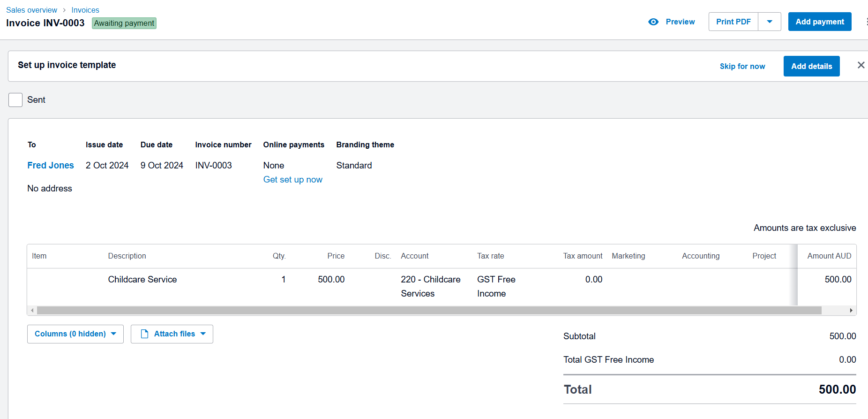Click the horizontal table scrollbar thumb
868x419 pixels.
[429, 311]
